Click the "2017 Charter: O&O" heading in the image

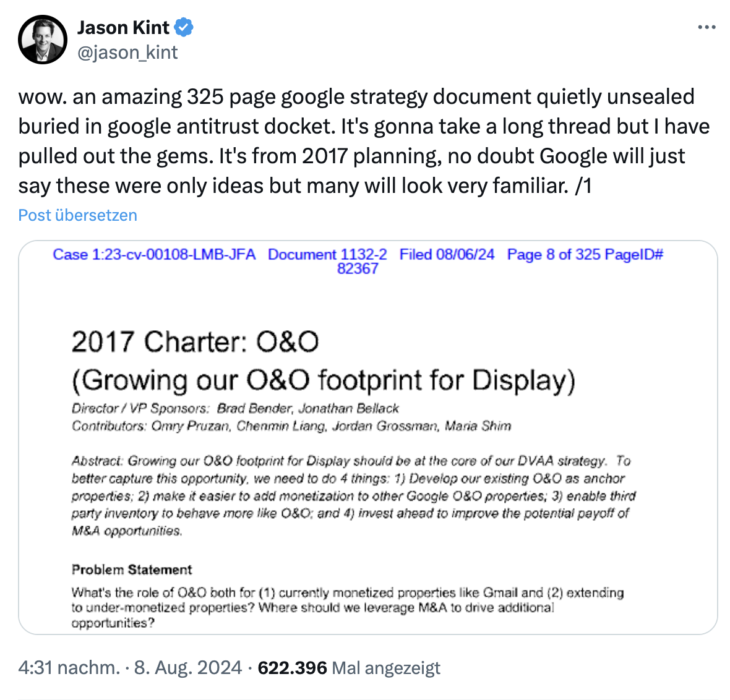(196, 341)
